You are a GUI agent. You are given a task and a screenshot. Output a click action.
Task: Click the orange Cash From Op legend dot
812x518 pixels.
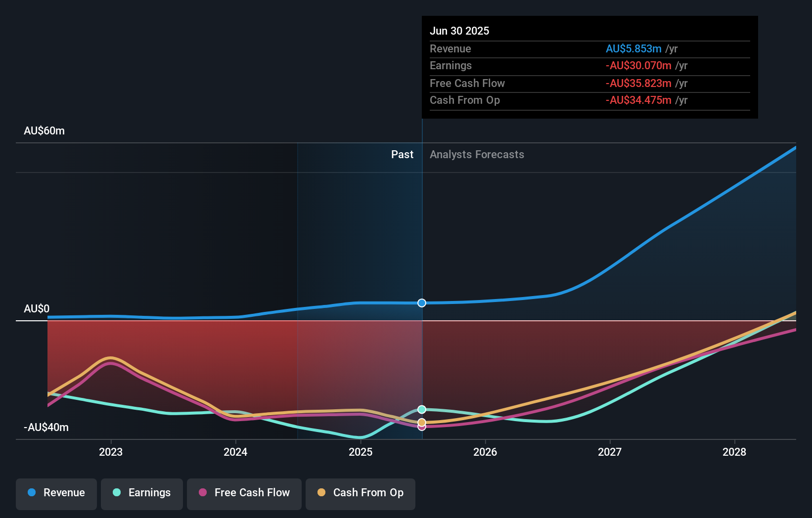pos(322,493)
